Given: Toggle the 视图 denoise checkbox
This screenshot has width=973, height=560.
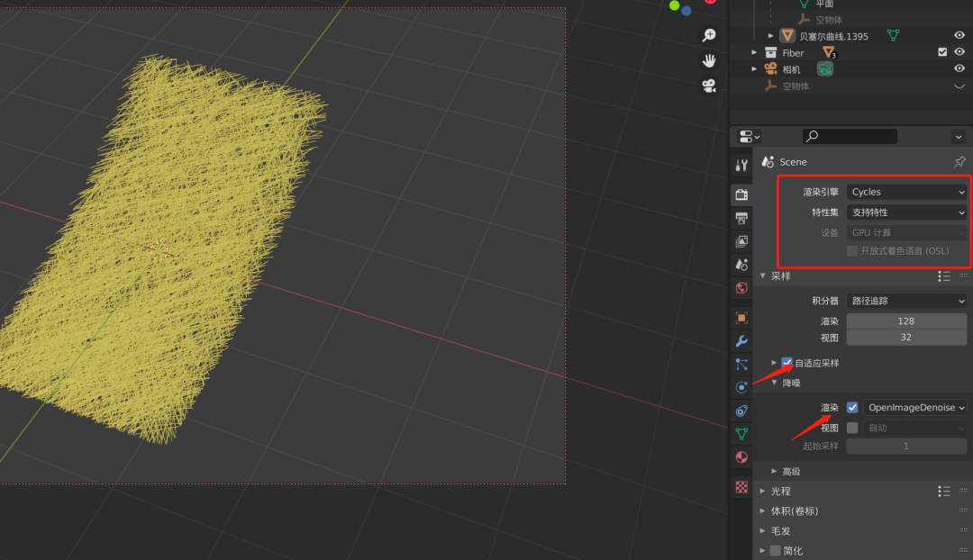Looking at the screenshot, I should pyautogui.click(x=852, y=428).
